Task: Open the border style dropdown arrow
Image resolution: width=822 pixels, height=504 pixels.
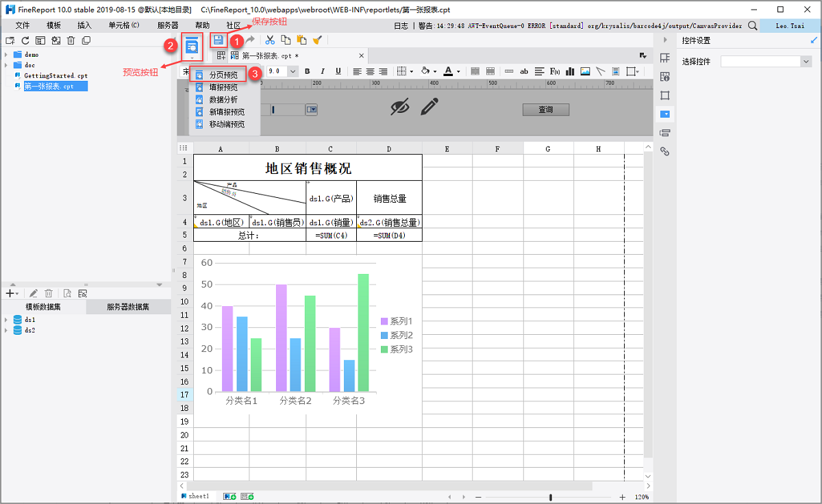Action: pos(411,71)
